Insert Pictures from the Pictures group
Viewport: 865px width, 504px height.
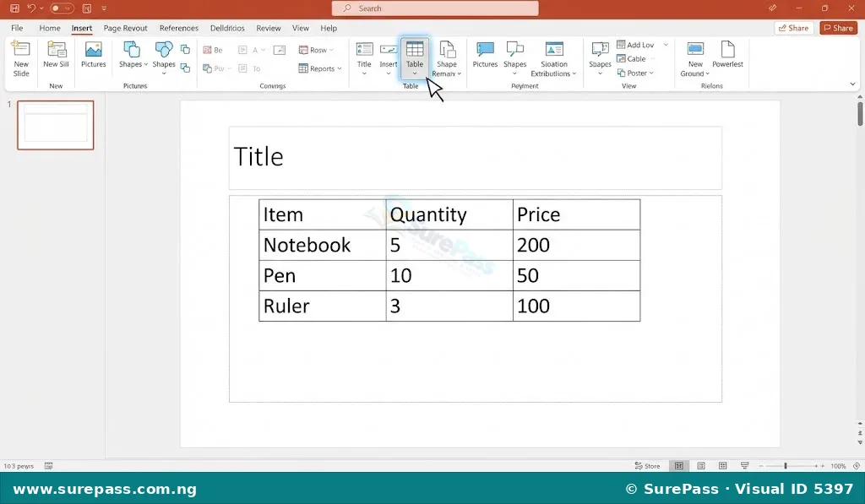(x=93, y=55)
